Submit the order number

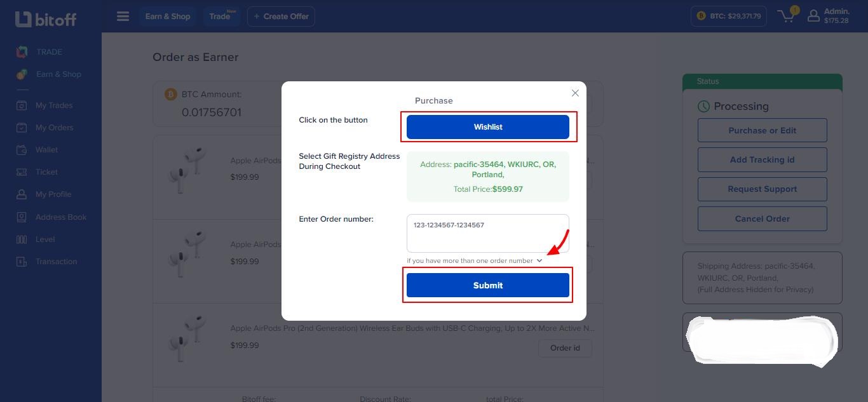pos(487,285)
